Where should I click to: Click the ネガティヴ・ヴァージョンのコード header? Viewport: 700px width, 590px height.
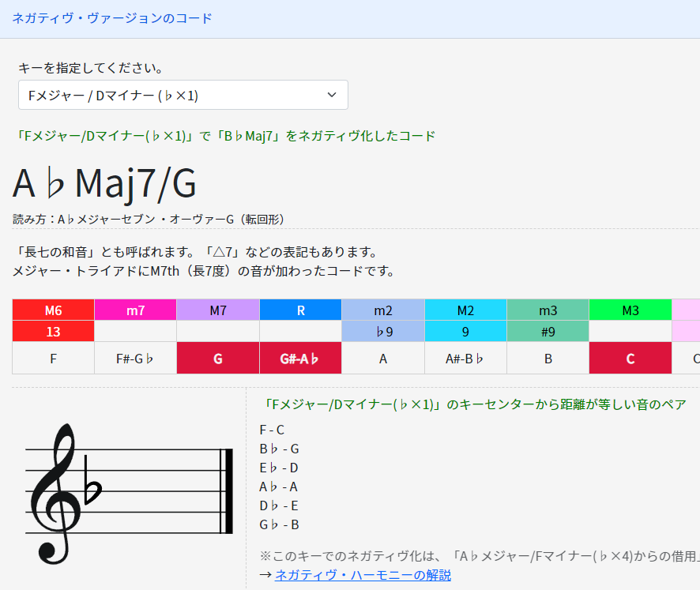pyautogui.click(x=112, y=18)
